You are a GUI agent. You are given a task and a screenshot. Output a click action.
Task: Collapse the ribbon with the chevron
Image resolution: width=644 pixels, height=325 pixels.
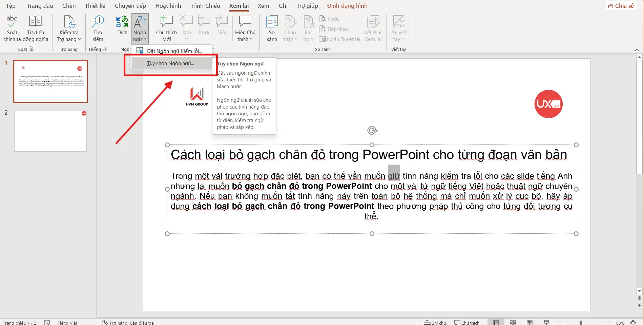click(x=637, y=50)
